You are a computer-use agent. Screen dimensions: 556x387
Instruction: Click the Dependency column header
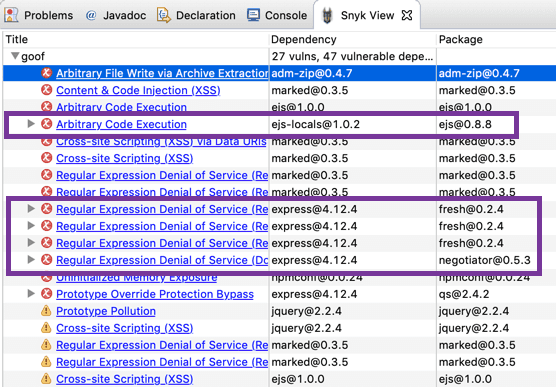[x=304, y=39]
